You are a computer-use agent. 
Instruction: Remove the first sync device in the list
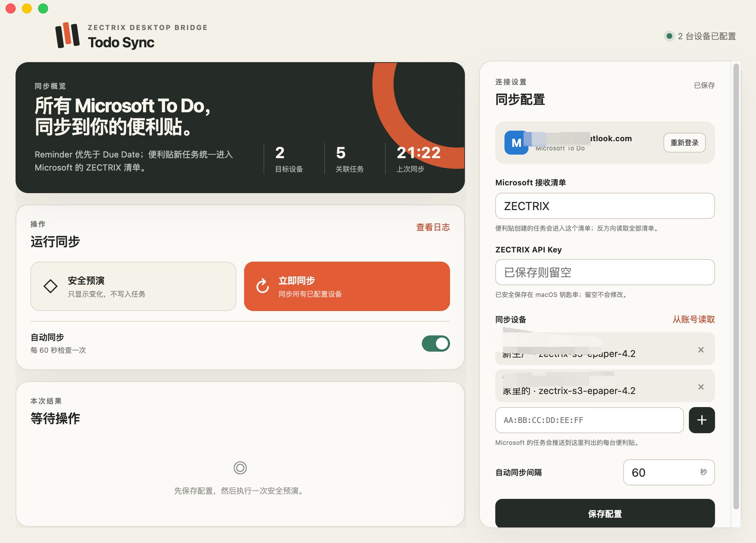click(701, 350)
